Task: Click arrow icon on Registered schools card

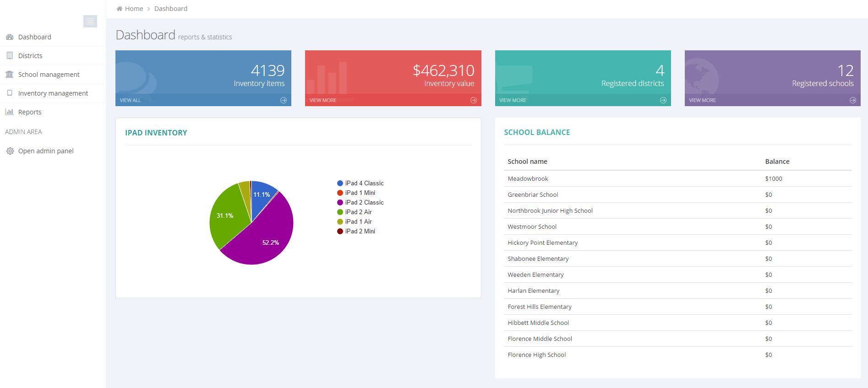Action: [x=852, y=100]
